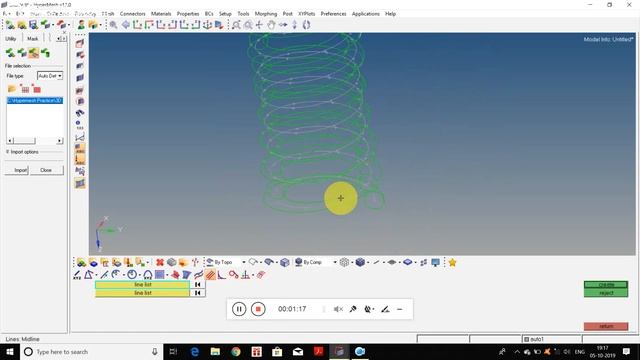The image size is (640, 360).
Task: Click the top isometric view icon in side toolbar
Action: 80,43
